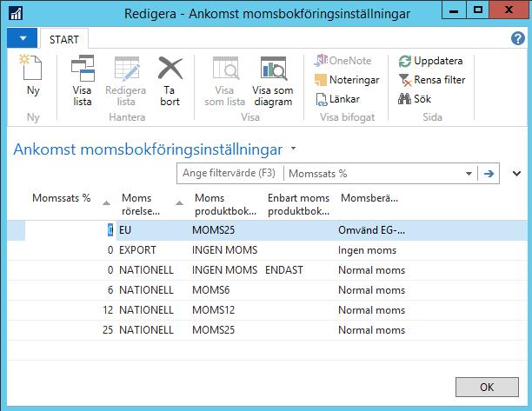Apply the filter with the arrow button
This screenshot has width=532, height=411.
coord(489,174)
